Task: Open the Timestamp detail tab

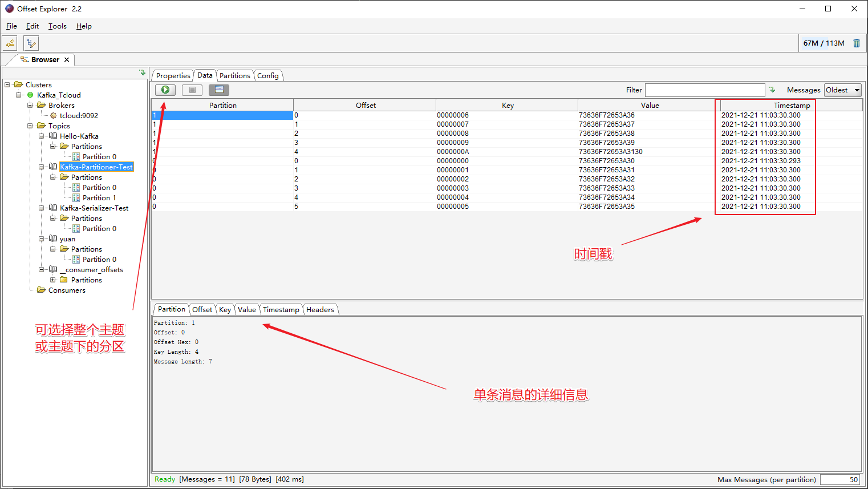Action: coord(281,309)
